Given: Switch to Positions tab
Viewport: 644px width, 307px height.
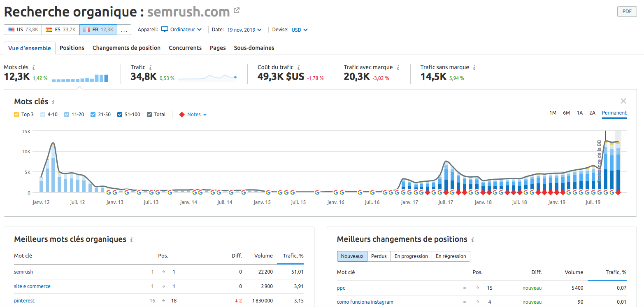Looking at the screenshot, I should [72, 48].
